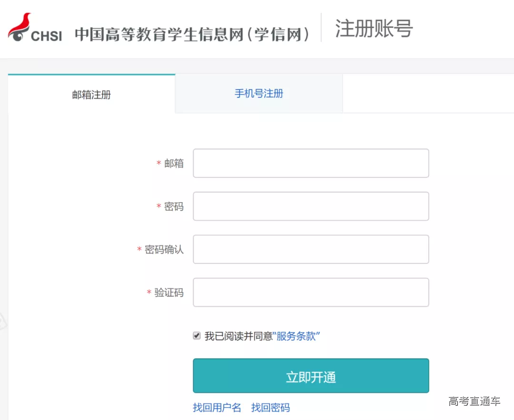The image size is (514, 420).
Task: Switch to the 邮箱注册 tab
Action: point(91,95)
